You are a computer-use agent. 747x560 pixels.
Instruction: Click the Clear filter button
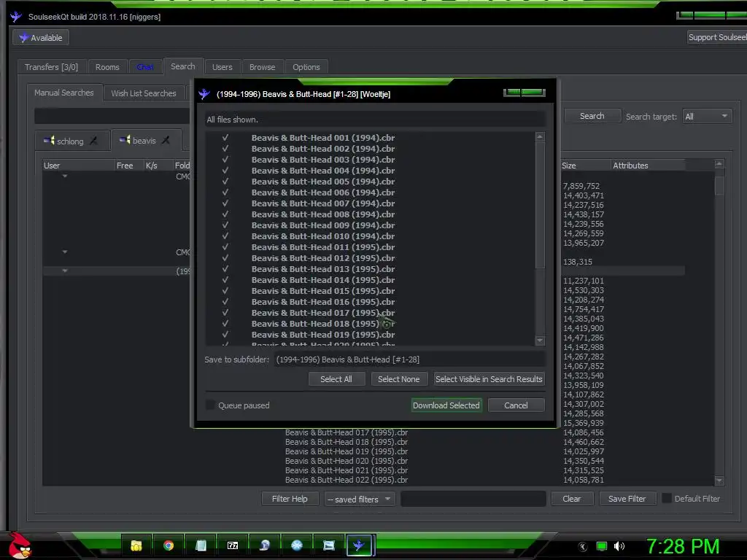click(x=572, y=499)
